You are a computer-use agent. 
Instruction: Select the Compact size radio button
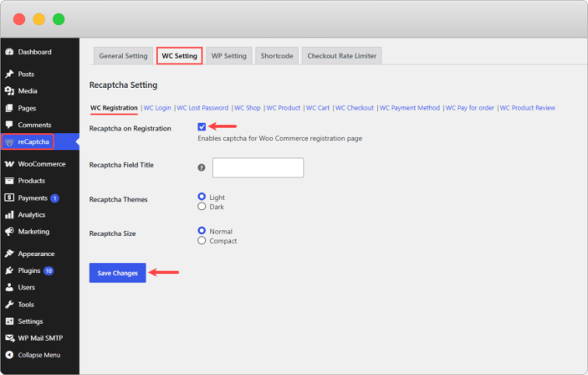pos(202,240)
